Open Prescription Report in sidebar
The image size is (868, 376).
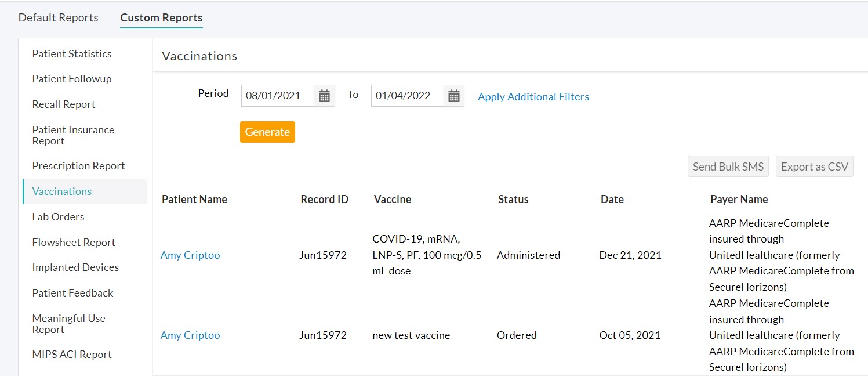pos(78,166)
